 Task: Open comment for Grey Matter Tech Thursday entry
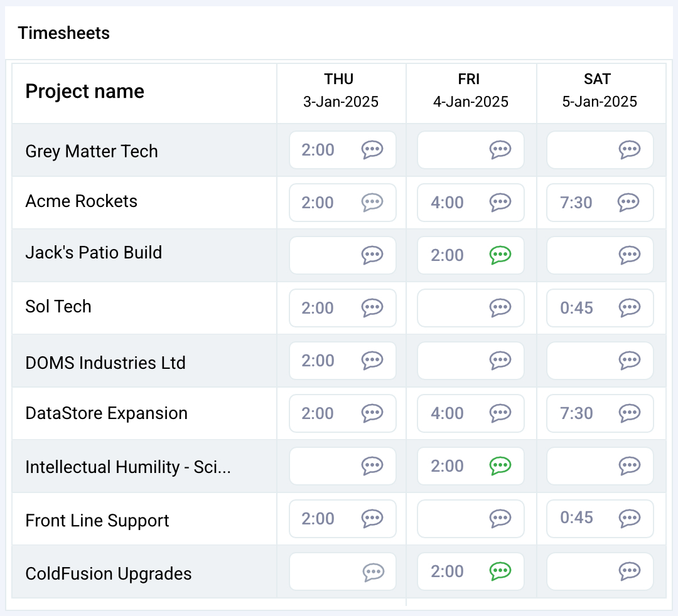(x=372, y=149)
